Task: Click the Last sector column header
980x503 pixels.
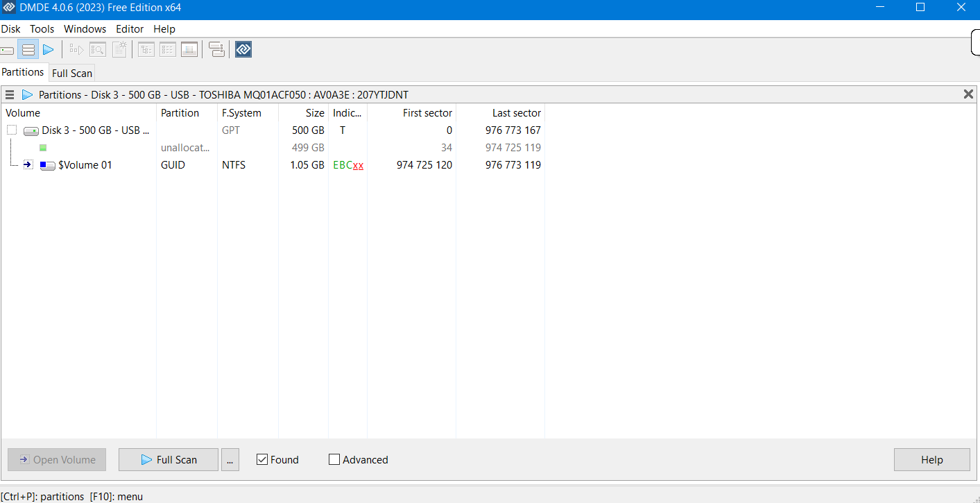Action: (x=500, y=113)
